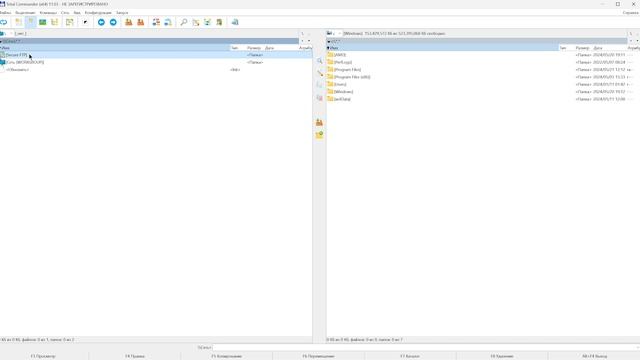Image resolution: width=640 pixels, height=360 pixels.
Task: Click the F3 Просмотр button
Action: (43, 356)
